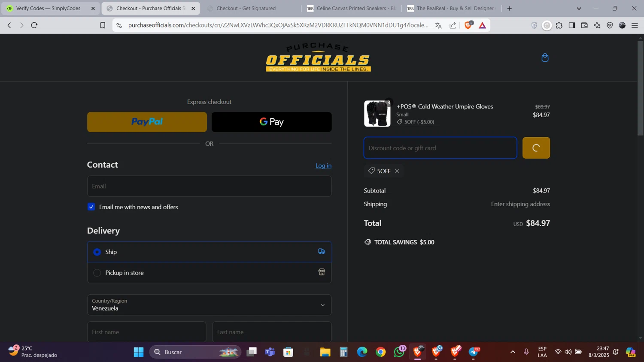Screen dimensions: 644x362
Task: Bookmark this page
Action: tap(103, 25)
